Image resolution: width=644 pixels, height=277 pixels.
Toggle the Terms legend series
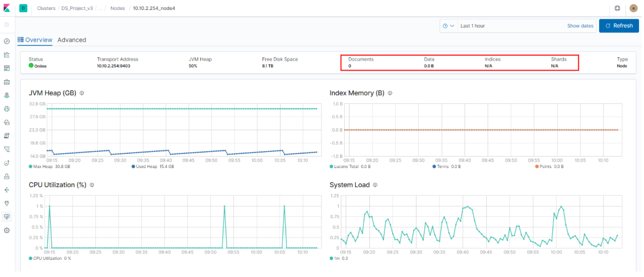pyautogui.click(x=446, y=167)
